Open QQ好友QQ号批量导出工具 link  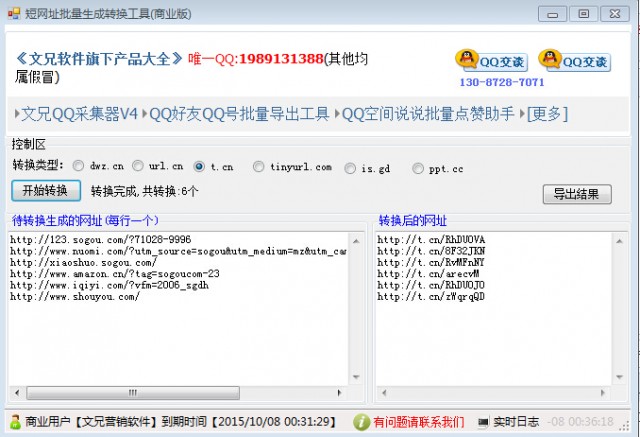tap(239, 114)
